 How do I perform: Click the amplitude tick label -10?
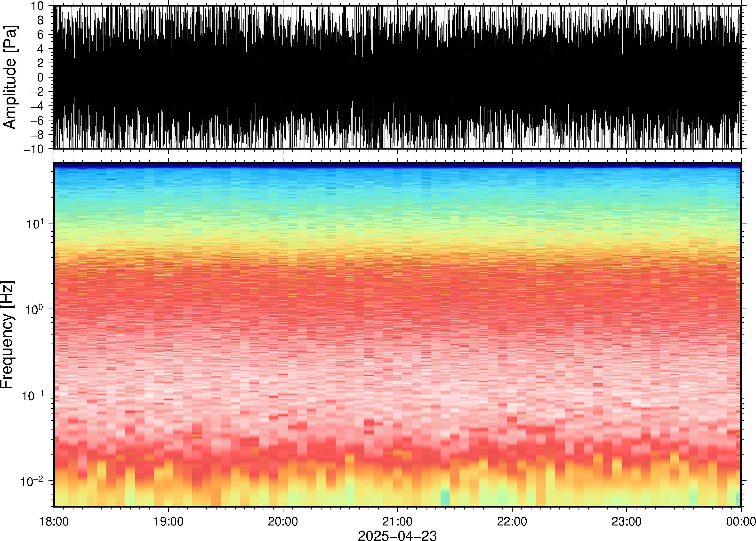click(34, 149)
